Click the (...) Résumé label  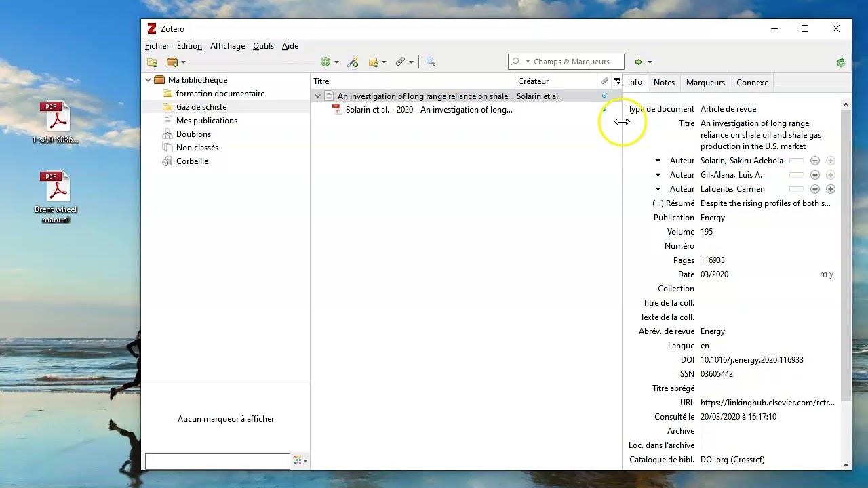point(673,203)
